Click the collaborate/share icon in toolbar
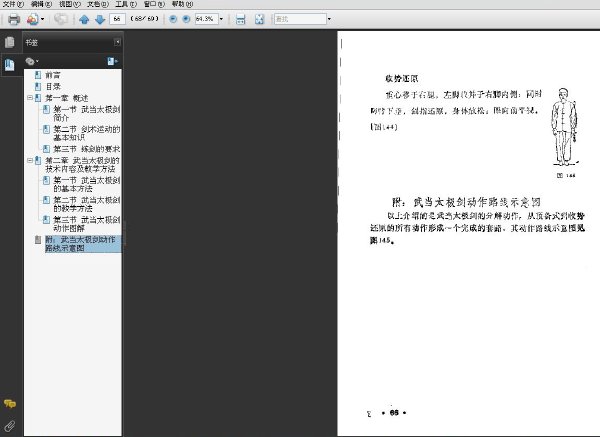 click(33, 19)
